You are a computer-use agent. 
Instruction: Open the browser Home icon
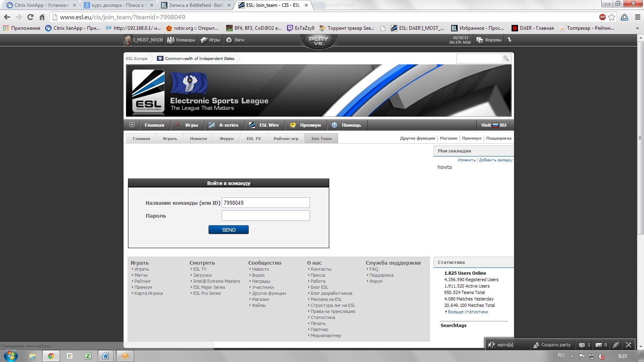point(42,17)
